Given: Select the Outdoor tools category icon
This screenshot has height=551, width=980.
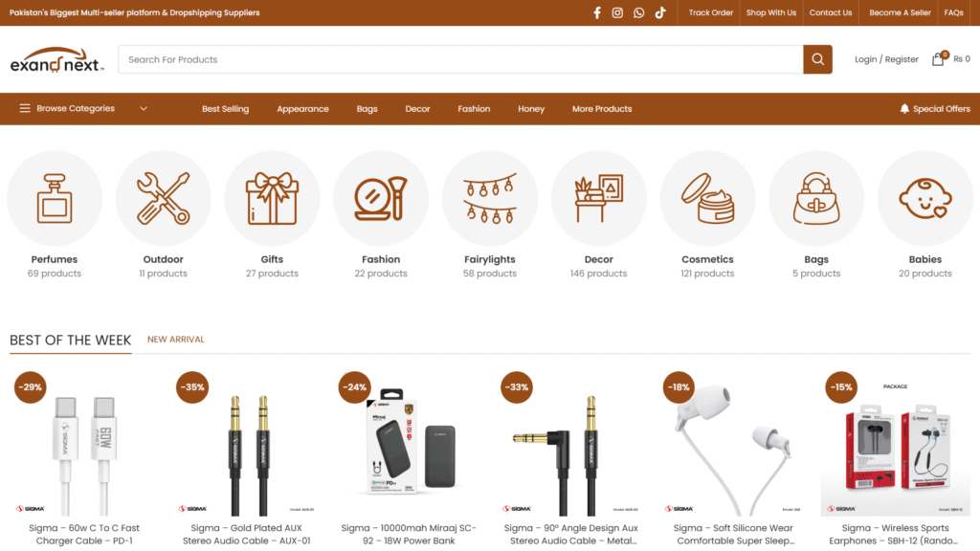Looking at the screenshot, I should pos(163,199).
